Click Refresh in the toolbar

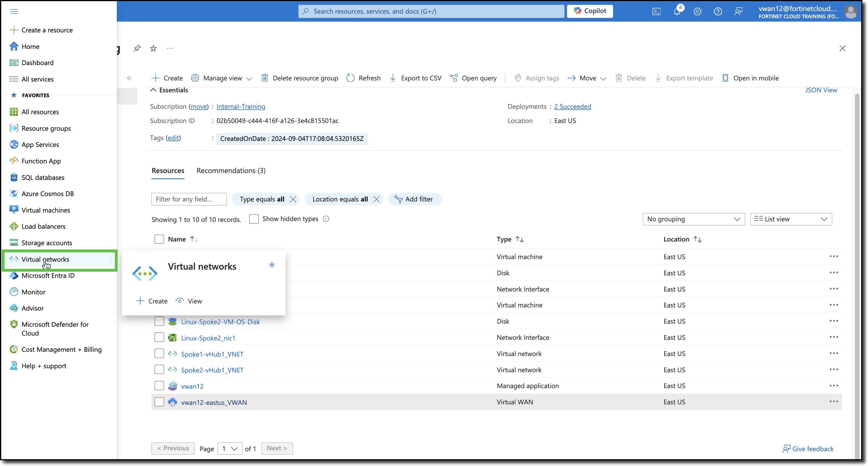(363, 78)
